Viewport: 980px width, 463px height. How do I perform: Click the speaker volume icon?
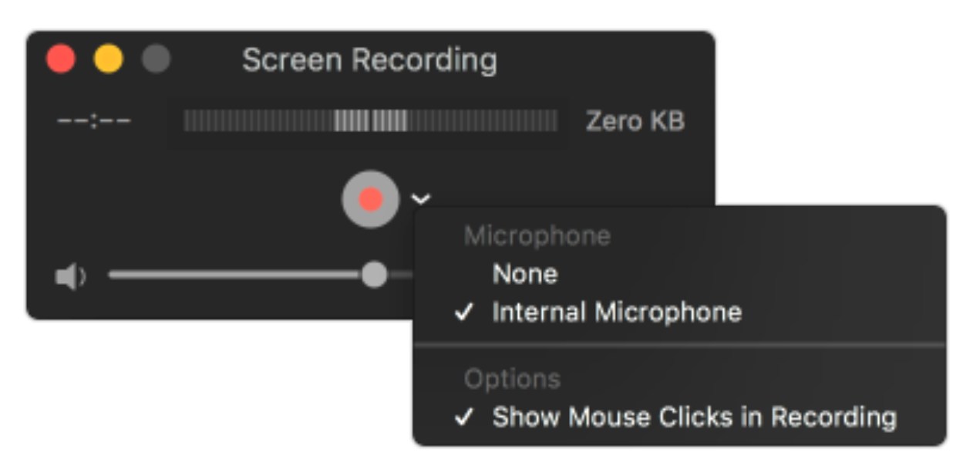(70, 277)
